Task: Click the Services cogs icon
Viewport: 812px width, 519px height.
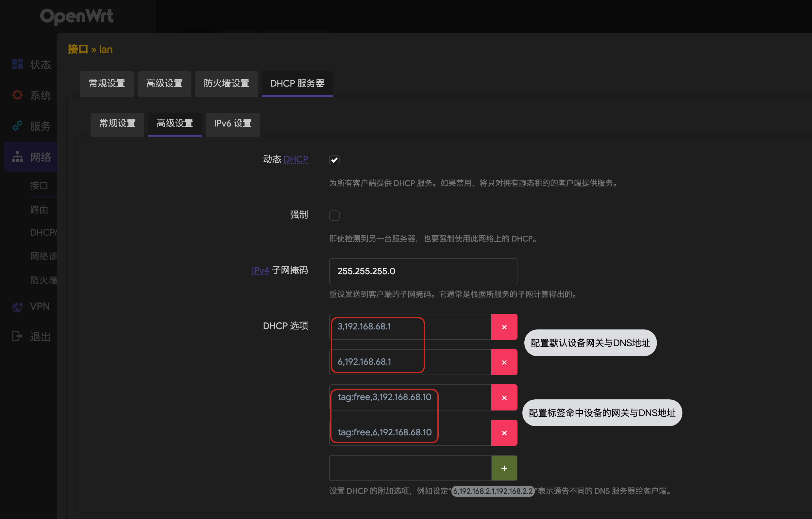Action: coord(17,126)
